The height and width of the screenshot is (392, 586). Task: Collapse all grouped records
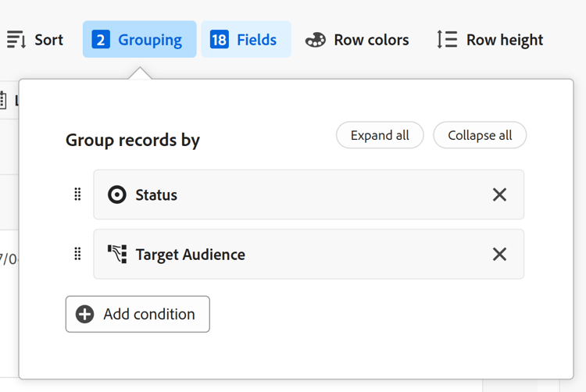point(480,135)
